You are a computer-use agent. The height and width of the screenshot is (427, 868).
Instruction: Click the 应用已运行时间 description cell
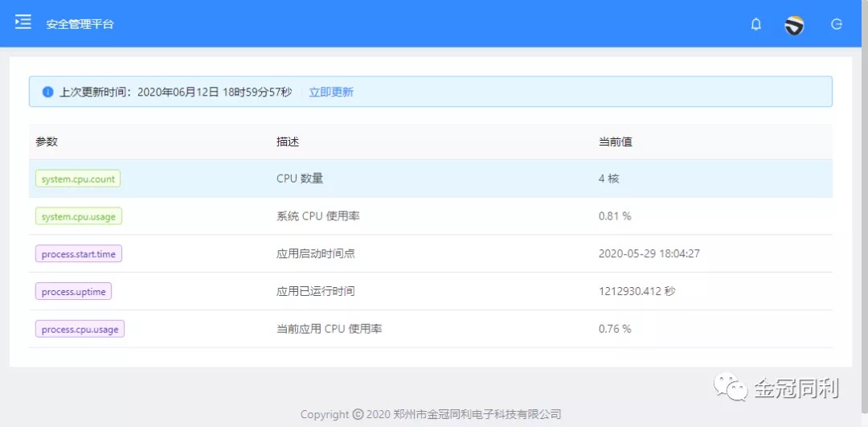click(x=315, y=291)
